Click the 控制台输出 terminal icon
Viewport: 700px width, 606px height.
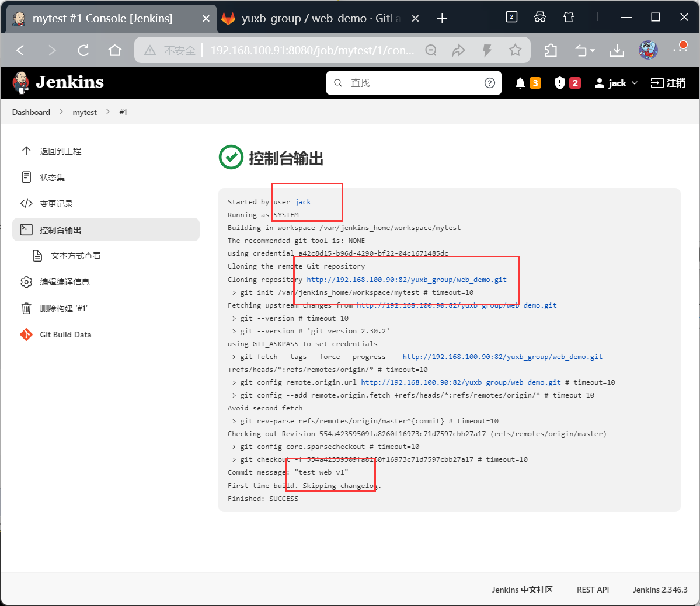click(26, 229)
